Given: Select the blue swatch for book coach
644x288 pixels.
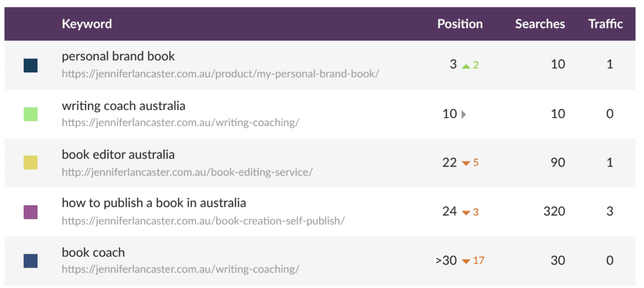Looking at the screenshot, I should coord(31,261).
